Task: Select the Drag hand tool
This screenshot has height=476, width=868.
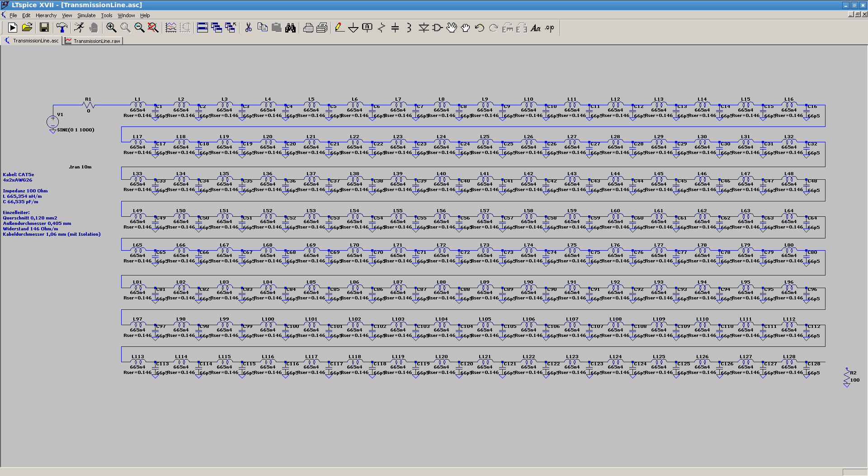Action: (x=466, y=28)
